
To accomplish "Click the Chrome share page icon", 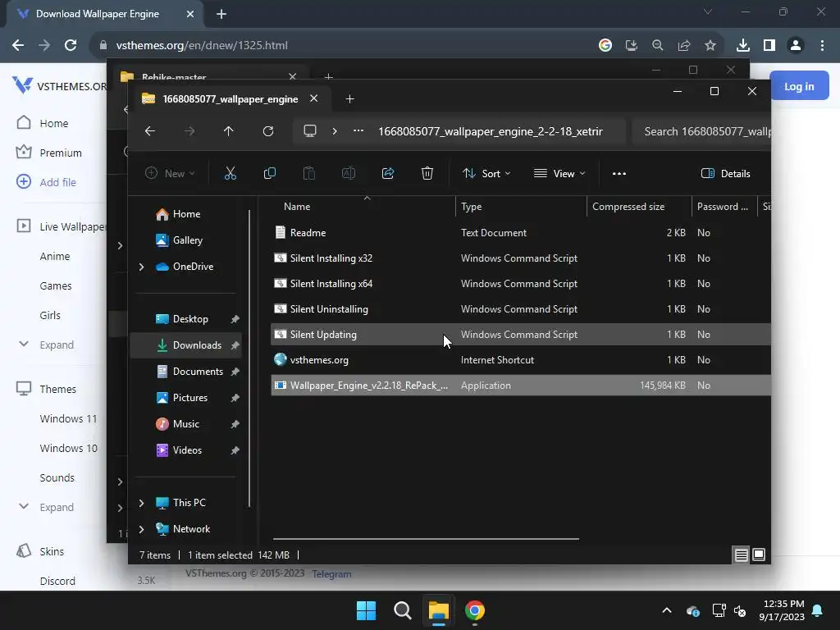I will pos(683,46).
